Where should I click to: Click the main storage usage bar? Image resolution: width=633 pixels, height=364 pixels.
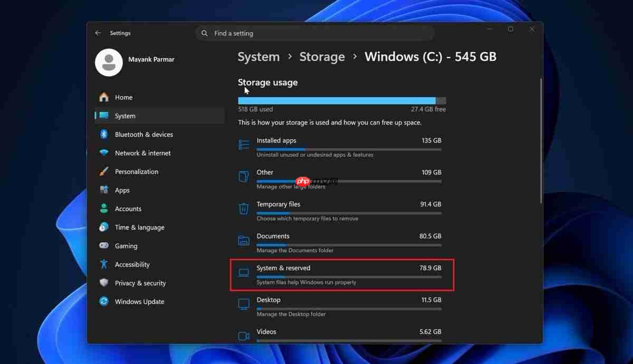point(342,100)
